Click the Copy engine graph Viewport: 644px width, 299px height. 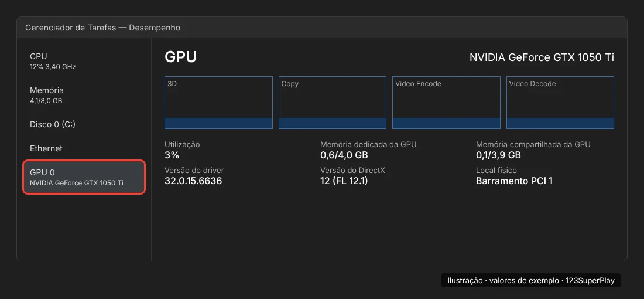pos(333,103)
